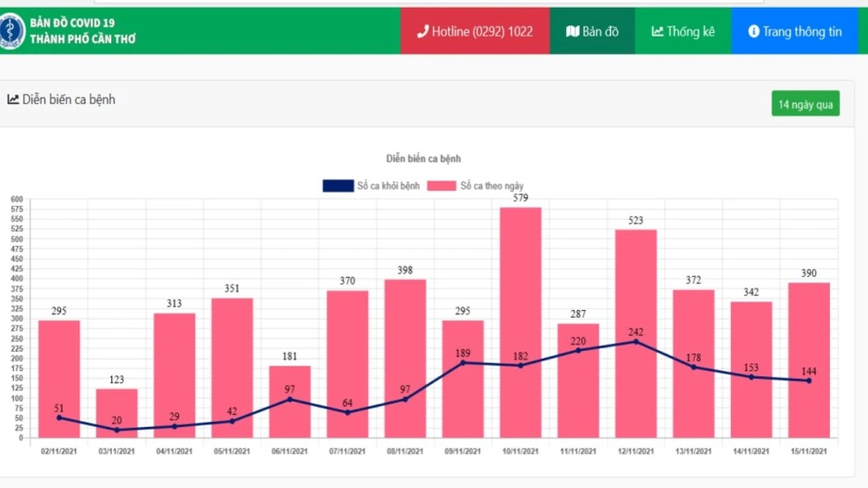This screenshot has height=488, width=868.
Task: Select the 03/11/2021 bar showing 123
Action: point(116,412)
